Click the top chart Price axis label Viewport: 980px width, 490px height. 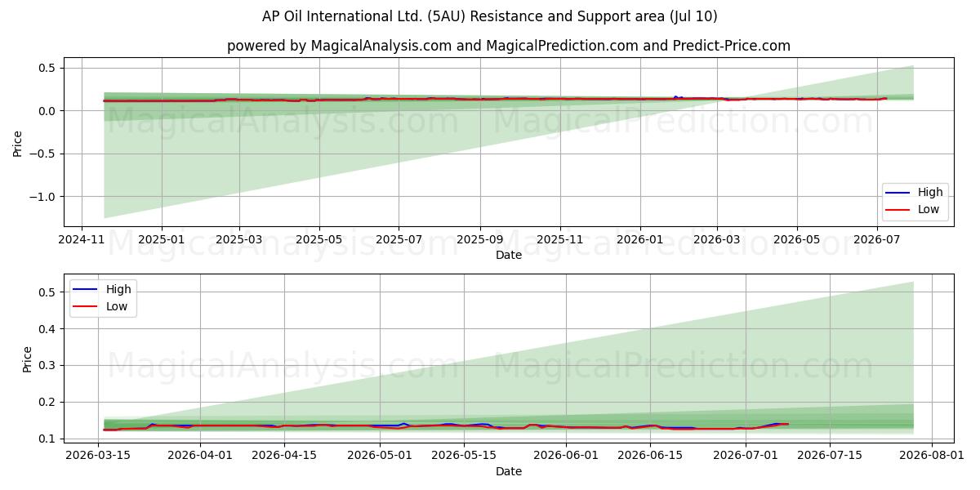(x=18, y=142)
